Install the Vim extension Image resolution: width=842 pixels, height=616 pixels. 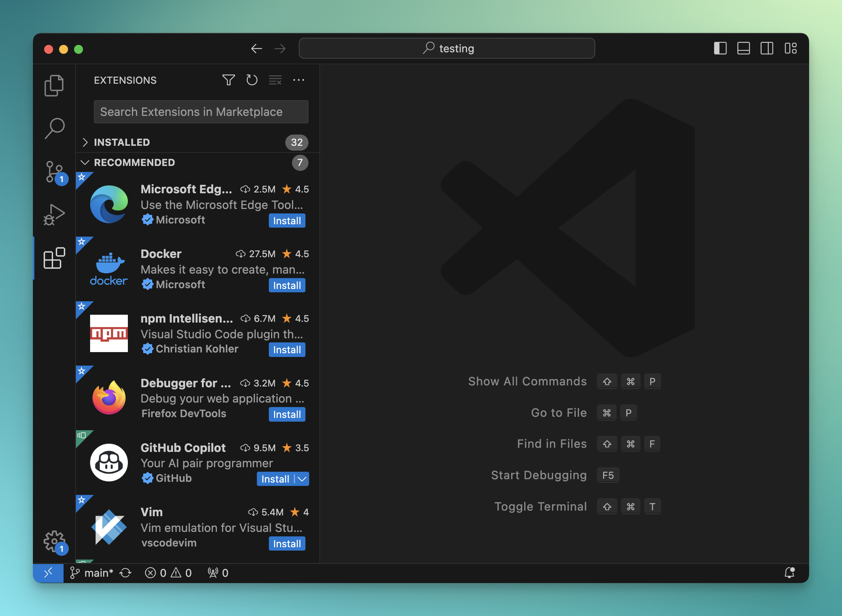(x=287, y=543)
